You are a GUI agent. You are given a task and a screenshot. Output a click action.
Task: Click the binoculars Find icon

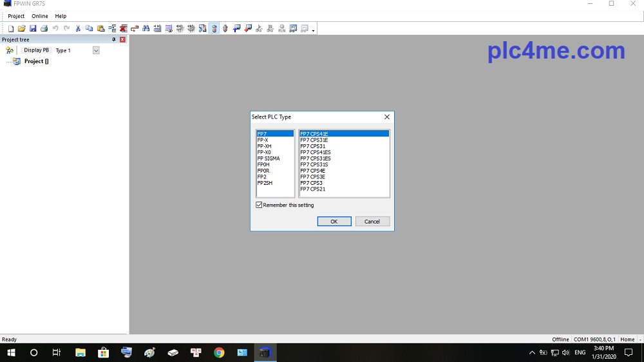[146, 28]
